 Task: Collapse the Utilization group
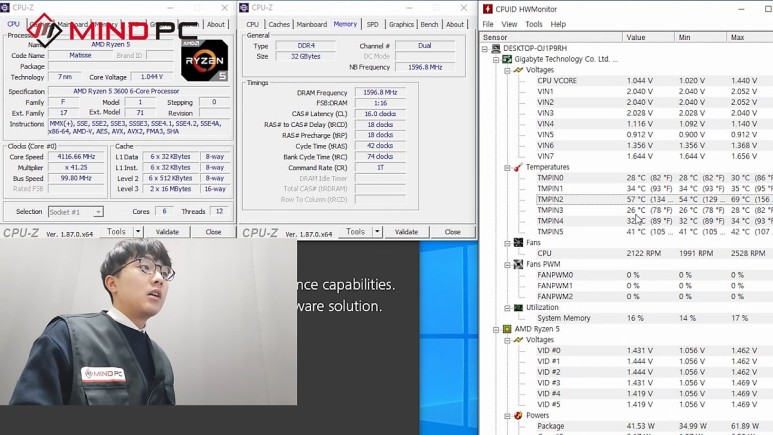[x=507, y=308]
